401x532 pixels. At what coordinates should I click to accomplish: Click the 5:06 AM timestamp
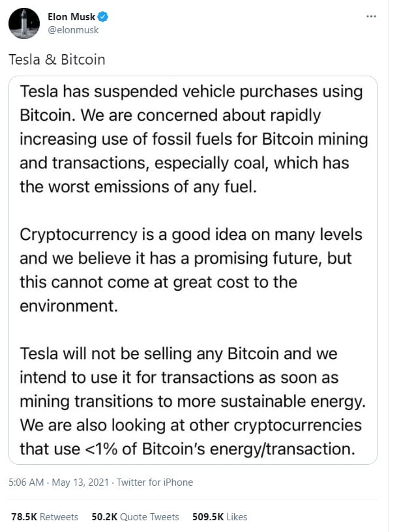[x=26, y=482]
